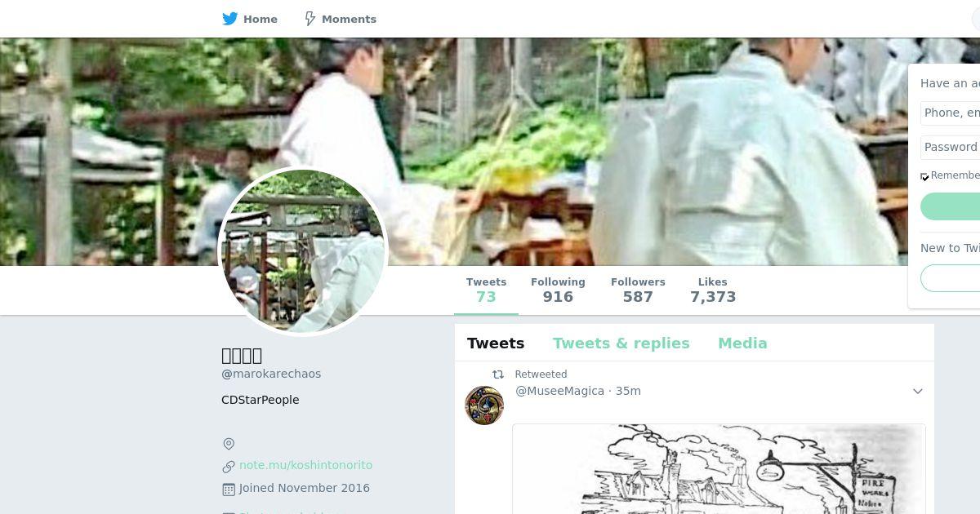Image resolution: width=980 pixels, height=514 pixels.
Task: View the Following 916 list
Action: [x=558, y=290]
